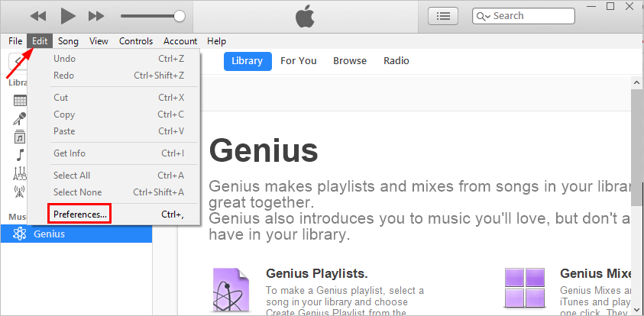Open the View menu

point(99,41)
